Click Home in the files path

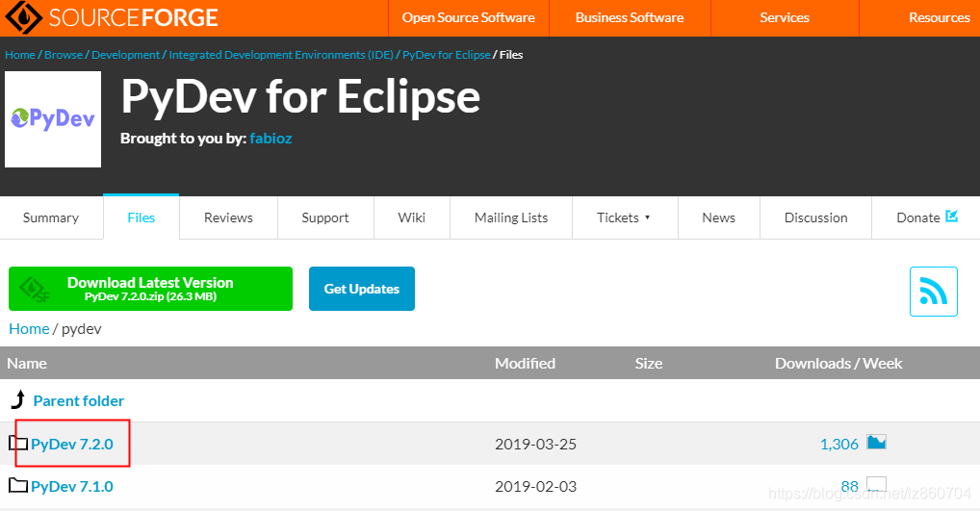pyautogui.click(x=29, y=328)
